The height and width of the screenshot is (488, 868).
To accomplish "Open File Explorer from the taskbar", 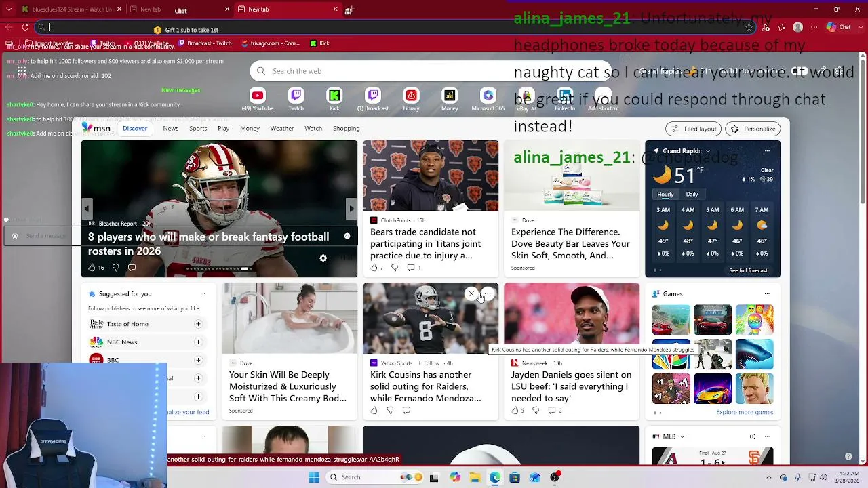I will [475, 477].
